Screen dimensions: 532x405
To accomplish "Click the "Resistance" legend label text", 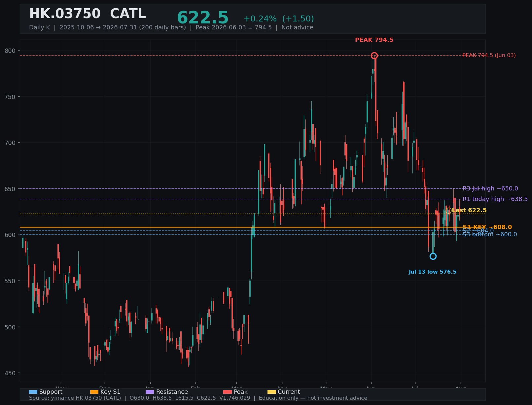I will [x=172, y=392].
